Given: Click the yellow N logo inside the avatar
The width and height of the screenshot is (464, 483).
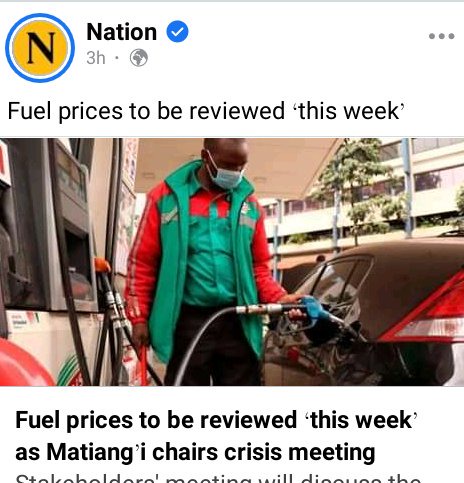Looking at the screenshot, I should [40, 48].
